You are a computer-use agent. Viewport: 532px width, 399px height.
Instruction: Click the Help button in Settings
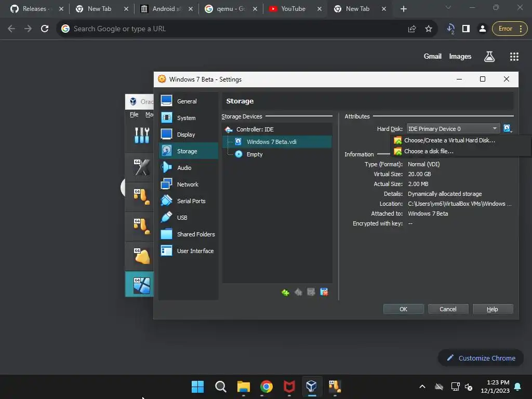pyautogui.click(x=493, y=309)
